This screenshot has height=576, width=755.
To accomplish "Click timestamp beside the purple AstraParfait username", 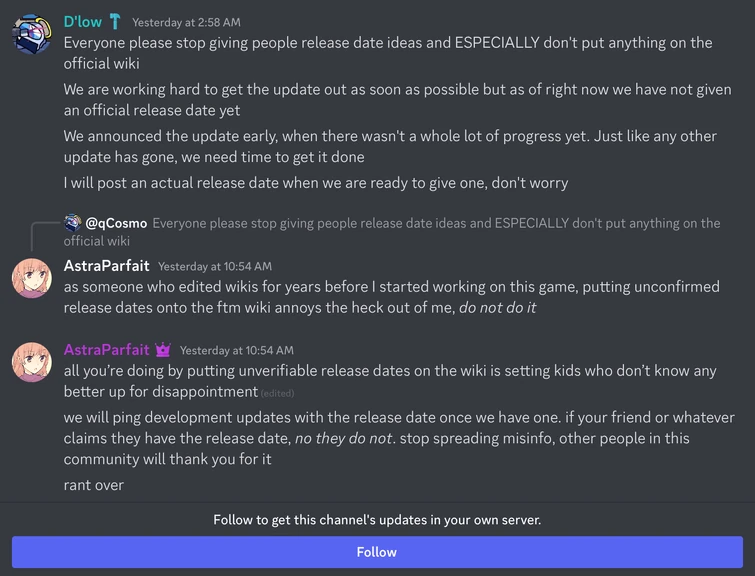I will (x=236, y=351).
